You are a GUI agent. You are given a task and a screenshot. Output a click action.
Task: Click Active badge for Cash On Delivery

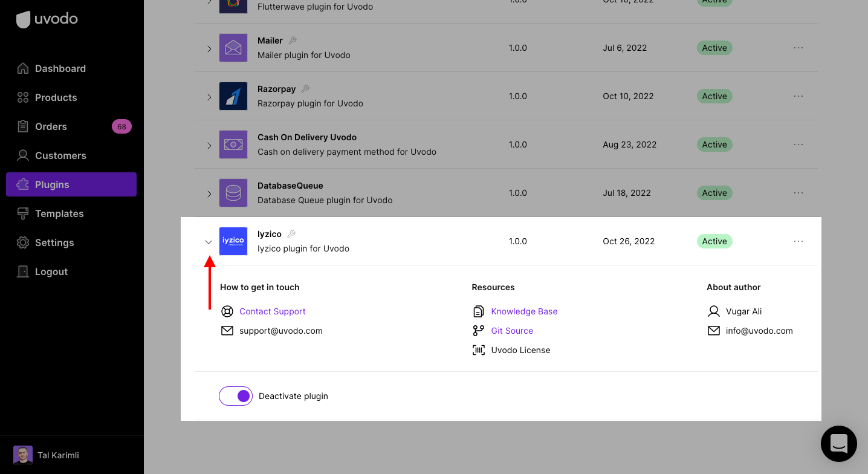tap(714, 144)
